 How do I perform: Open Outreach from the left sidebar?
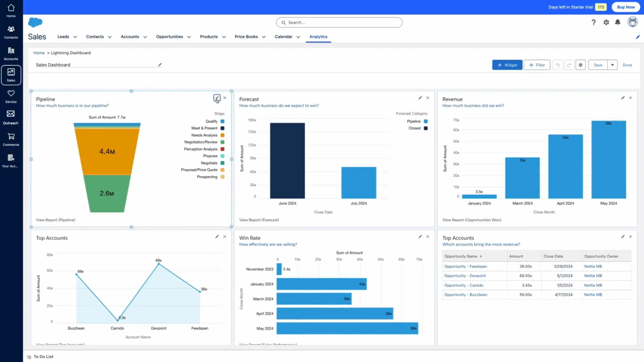[11, 117]
